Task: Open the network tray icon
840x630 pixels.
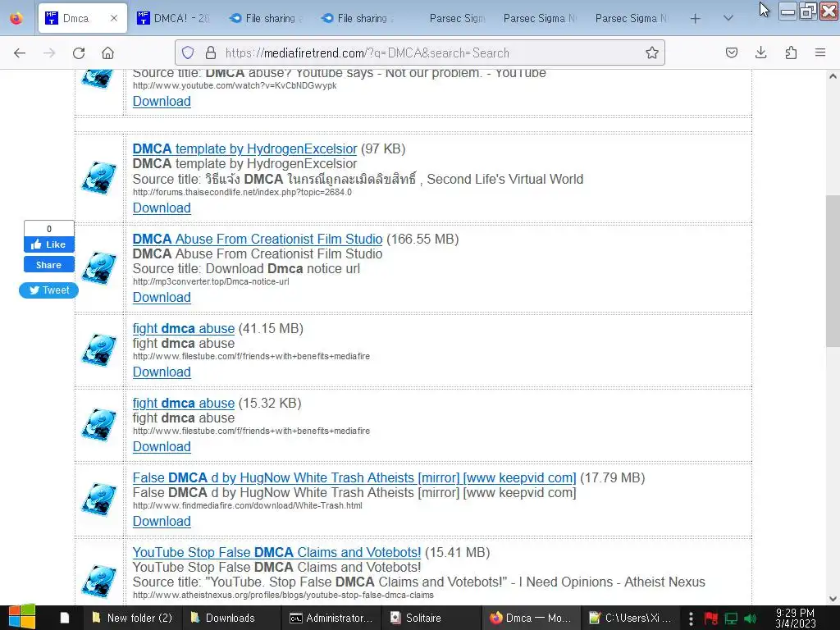Action: [731, 619]
